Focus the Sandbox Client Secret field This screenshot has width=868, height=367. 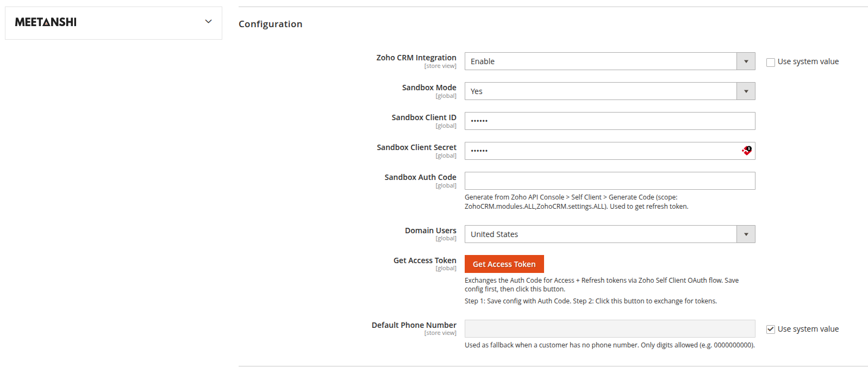pos(602,151)
